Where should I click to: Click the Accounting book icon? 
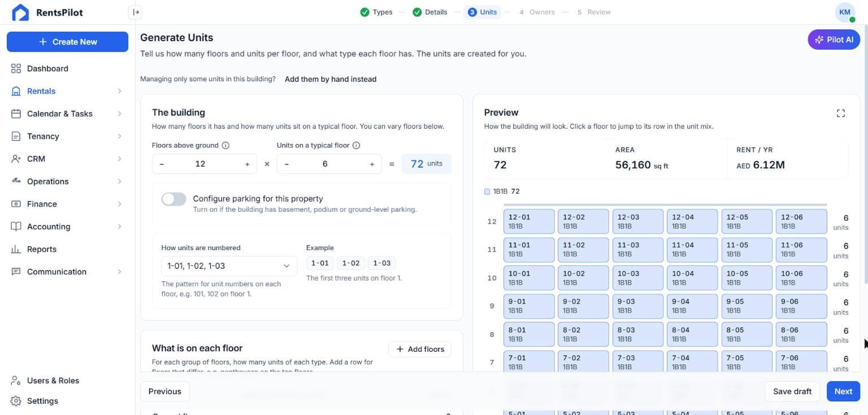coord(16,226)
